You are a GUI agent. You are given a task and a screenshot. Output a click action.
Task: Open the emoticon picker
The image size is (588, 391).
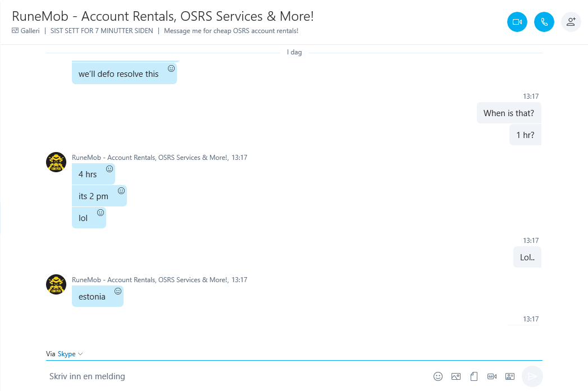[x=438, y=376]
